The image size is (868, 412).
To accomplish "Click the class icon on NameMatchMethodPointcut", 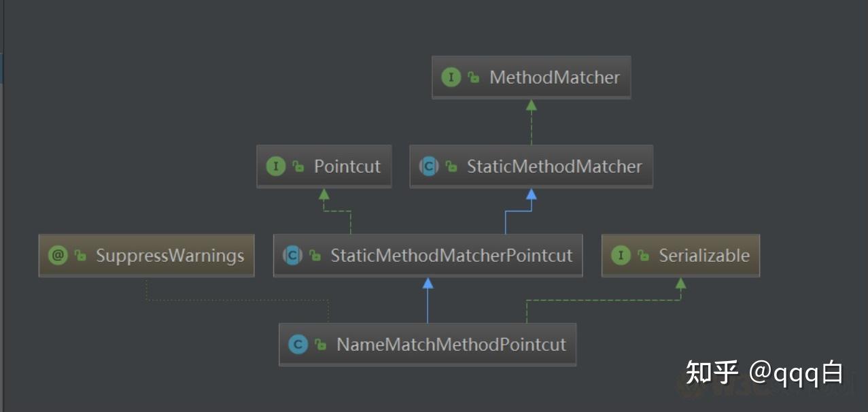I will click(298, 345).
